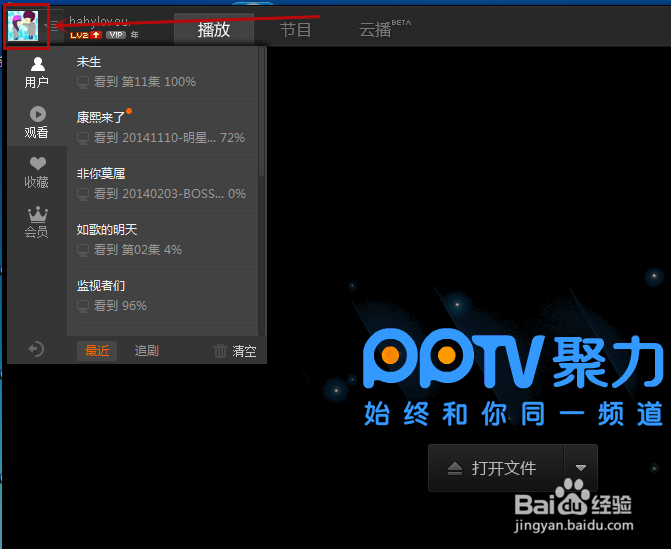
Task: Click monitor icon in 非你莫属 row
Action: click(x=83, y=194)
